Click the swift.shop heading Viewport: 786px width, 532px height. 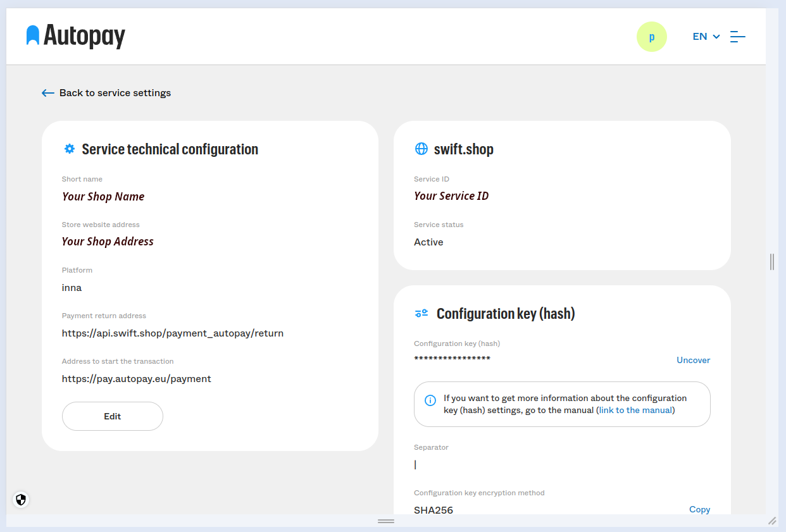tap(464, 149)
